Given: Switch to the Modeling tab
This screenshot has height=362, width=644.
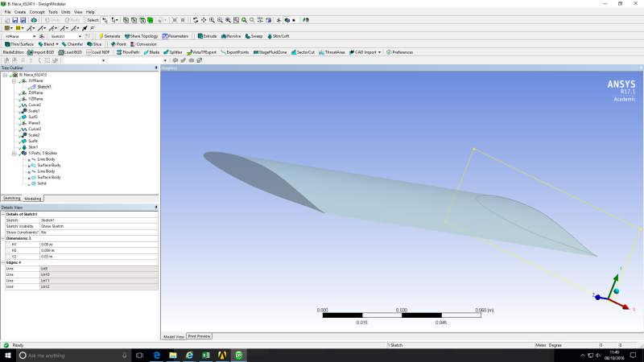Looking at the screenshot, I should tap(32, 199).
